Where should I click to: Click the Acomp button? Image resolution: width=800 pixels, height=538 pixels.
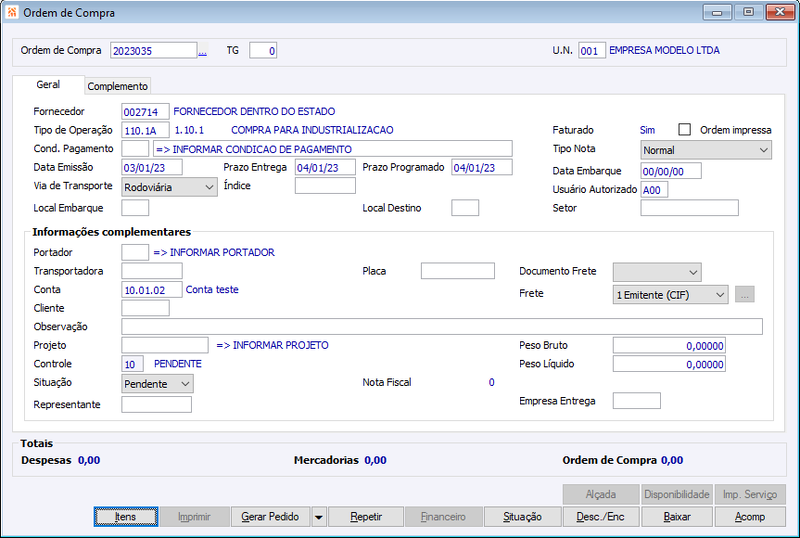click(750, 517)
